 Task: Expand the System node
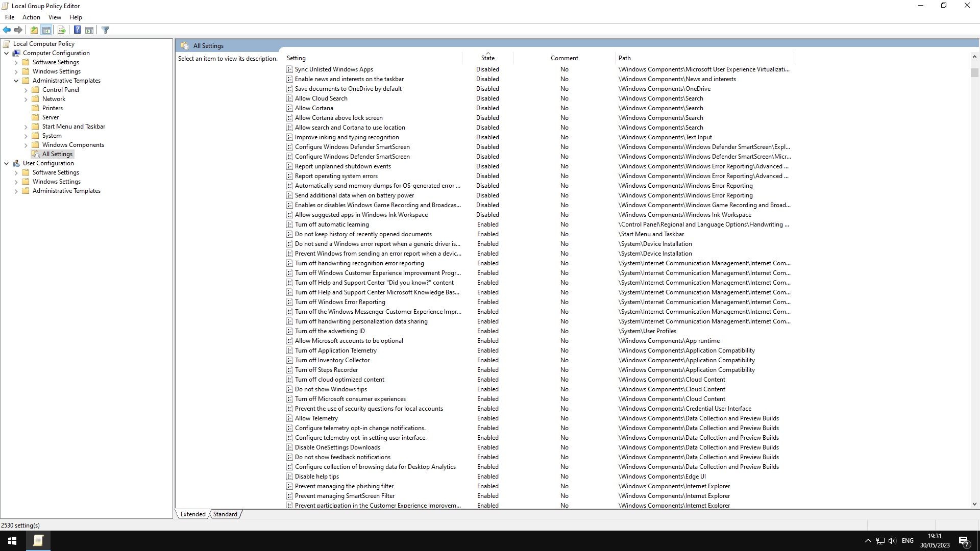pyautogui.click(x=26, y=136)
